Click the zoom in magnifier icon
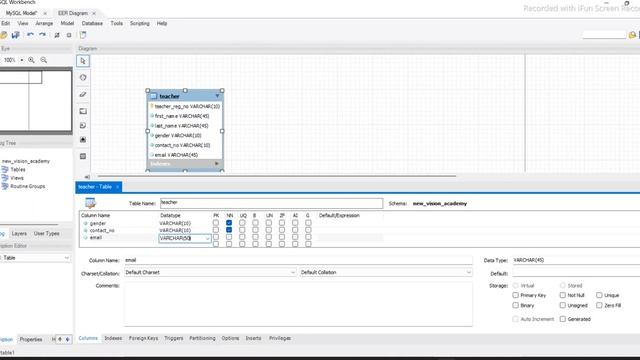Viewport: 640px width, 360px height. [x=31, y=60]
